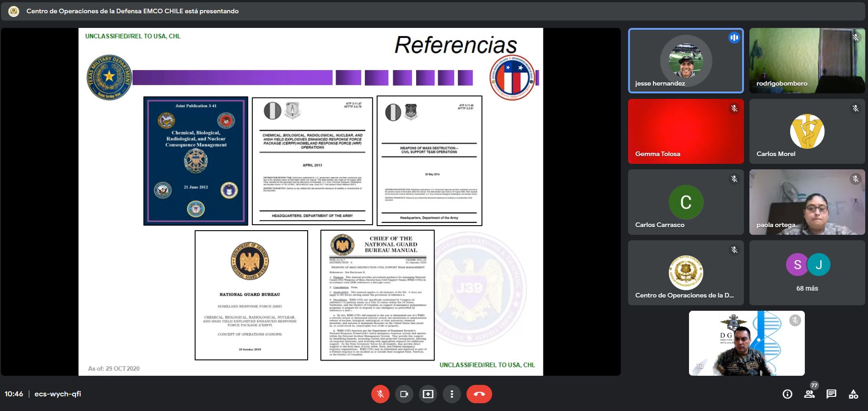Screen dimensions: 868x411
Task: Open the activities shapes icon
Action: pos(853,394)
